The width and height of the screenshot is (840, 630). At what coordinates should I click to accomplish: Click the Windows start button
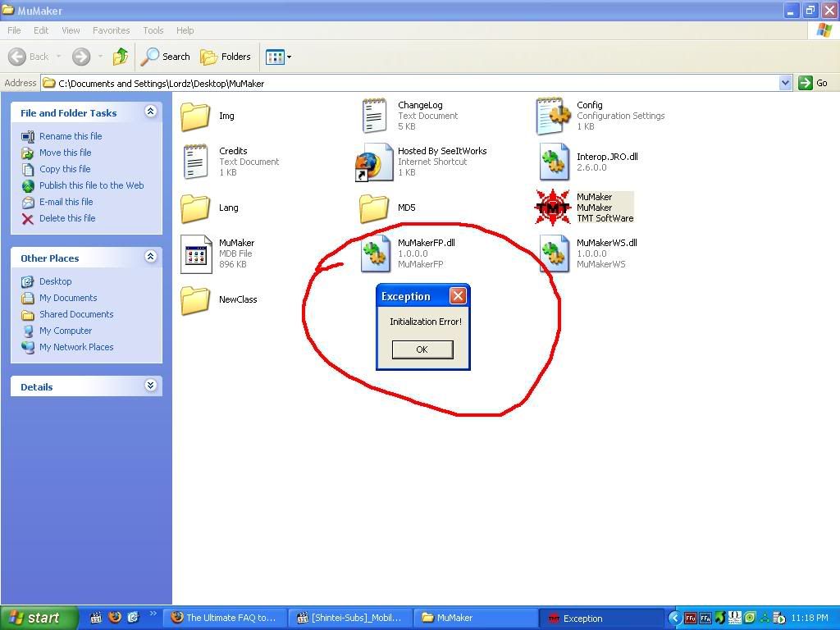click(x=39, y=618)
